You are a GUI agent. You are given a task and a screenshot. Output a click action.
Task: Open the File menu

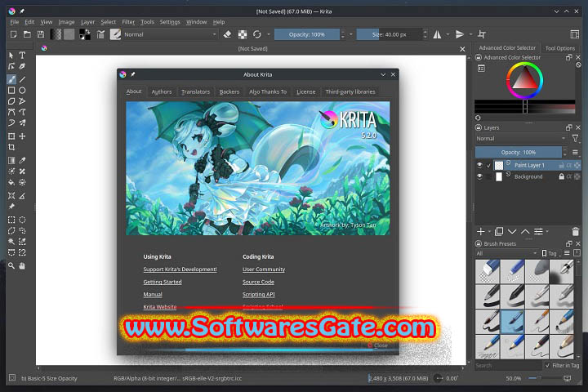point(14,22)
